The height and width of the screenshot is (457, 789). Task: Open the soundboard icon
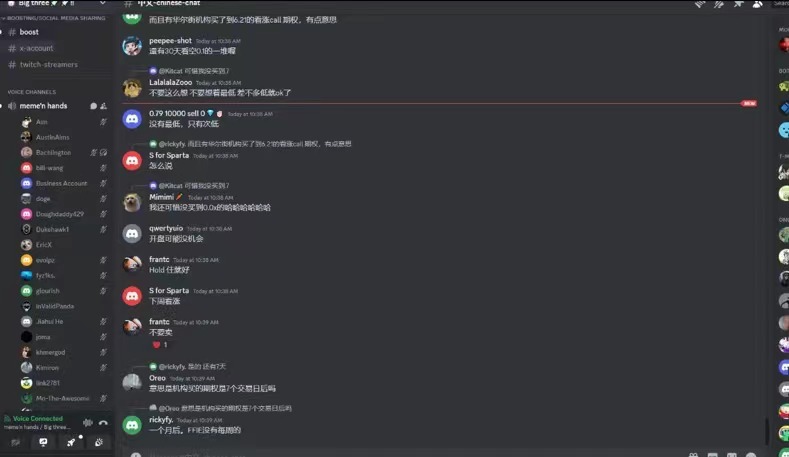tap(99, 442)
